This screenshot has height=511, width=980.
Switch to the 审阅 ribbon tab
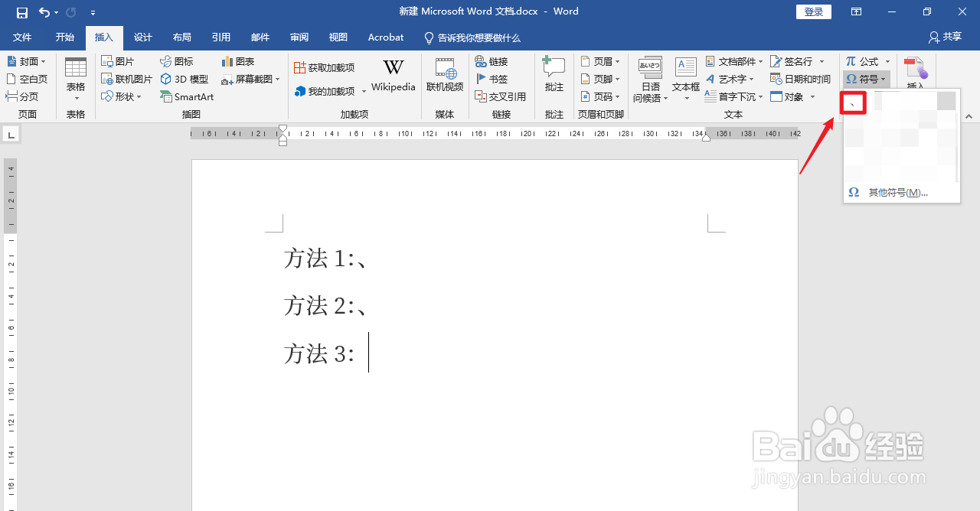(x=299, y=37)
